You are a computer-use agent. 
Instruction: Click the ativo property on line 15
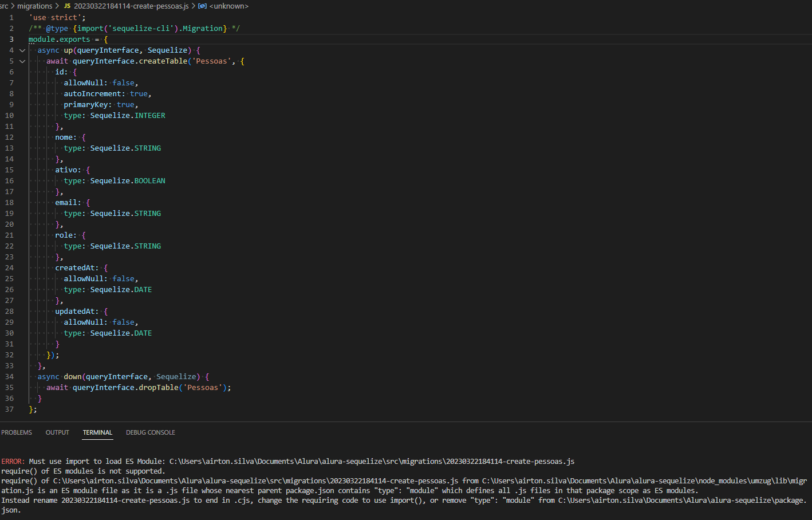tap(66, 170)
